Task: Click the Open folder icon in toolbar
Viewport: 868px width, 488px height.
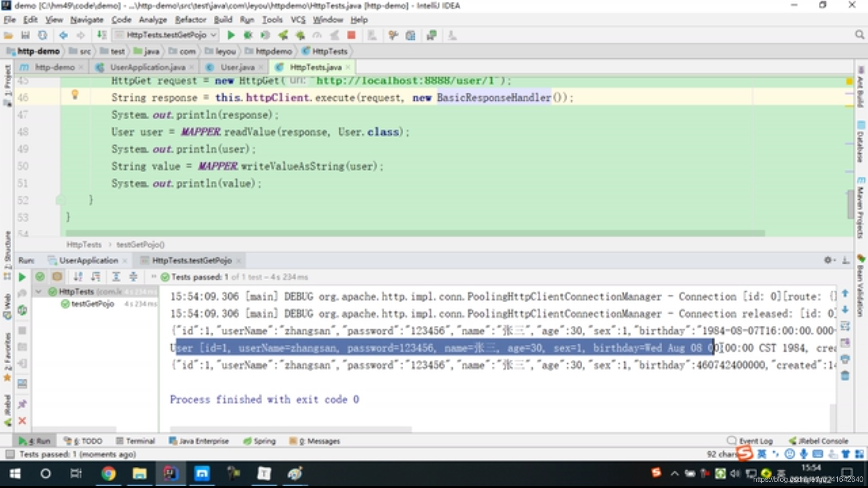Action: tap(8, 35)
